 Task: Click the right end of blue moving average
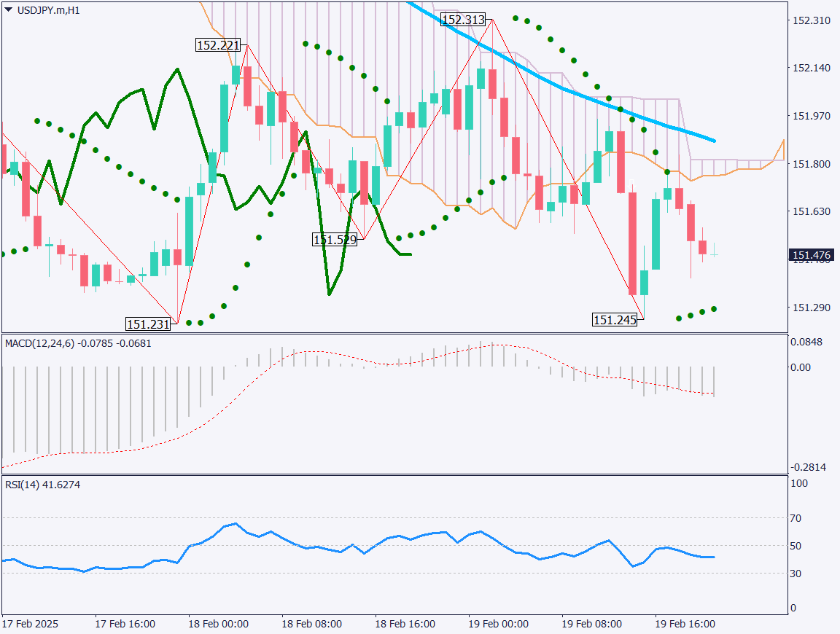713,141
